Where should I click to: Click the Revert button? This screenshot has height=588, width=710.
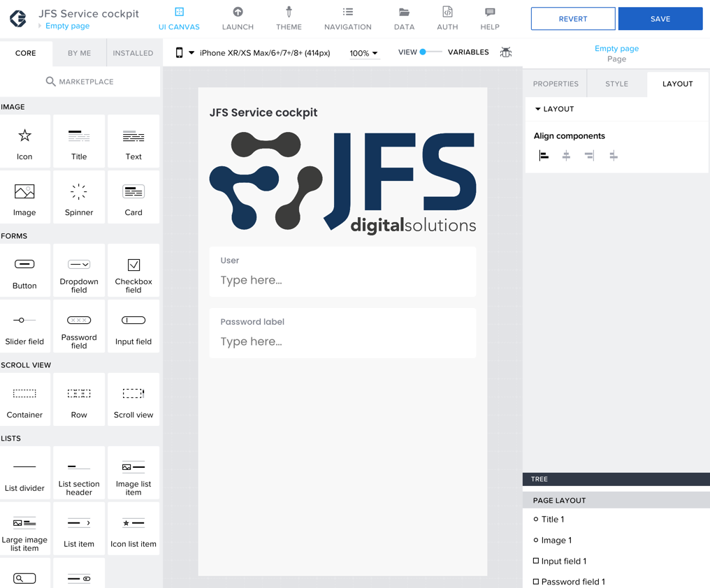pyautogui.click(x=572, y=19)
